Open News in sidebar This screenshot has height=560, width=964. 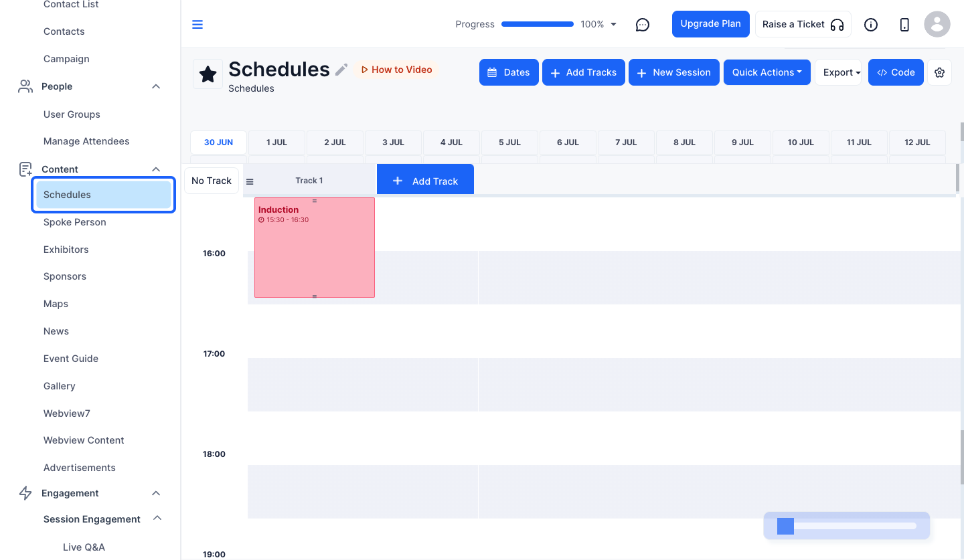click(56, 331)
